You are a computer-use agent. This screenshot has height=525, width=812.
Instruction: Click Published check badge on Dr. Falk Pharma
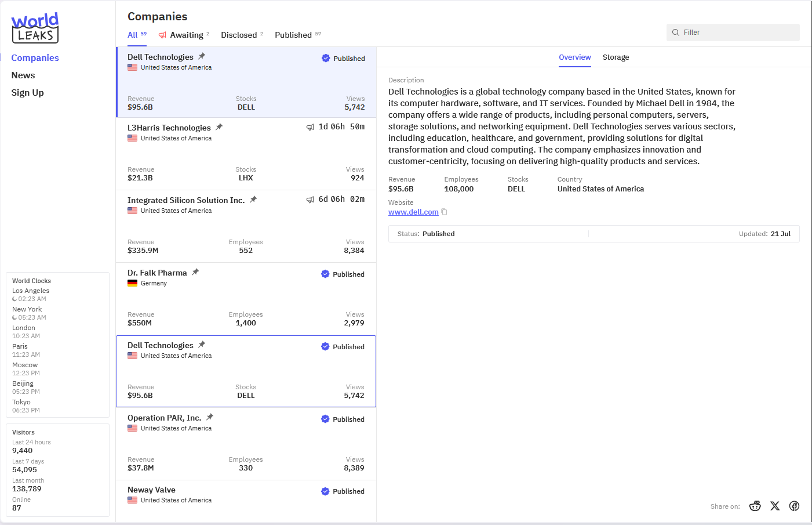coord(325,274)
